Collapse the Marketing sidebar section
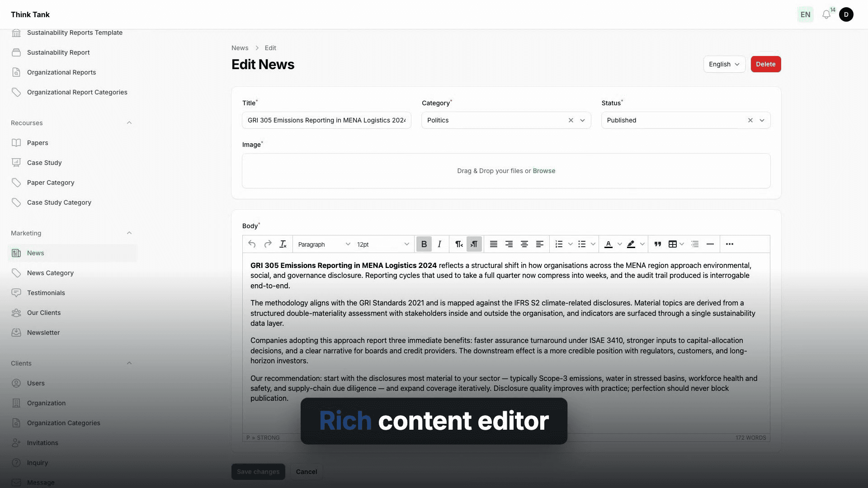Viewport: 868px width, 488px height. pos(129,233)
